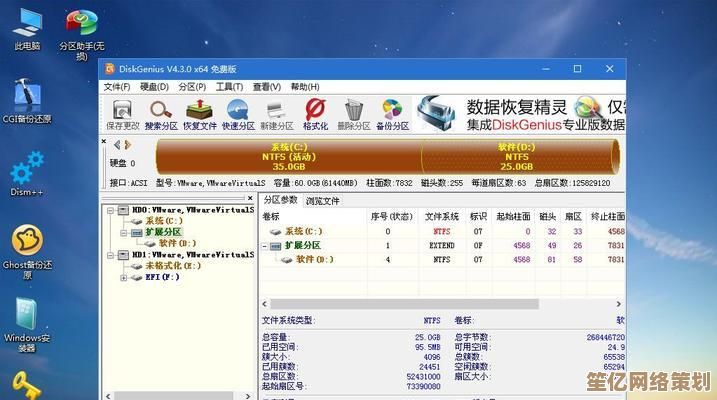Select 软件(D:) in the left tree
The width and height of the screenshot is (717, 400).
click(177, 244)
